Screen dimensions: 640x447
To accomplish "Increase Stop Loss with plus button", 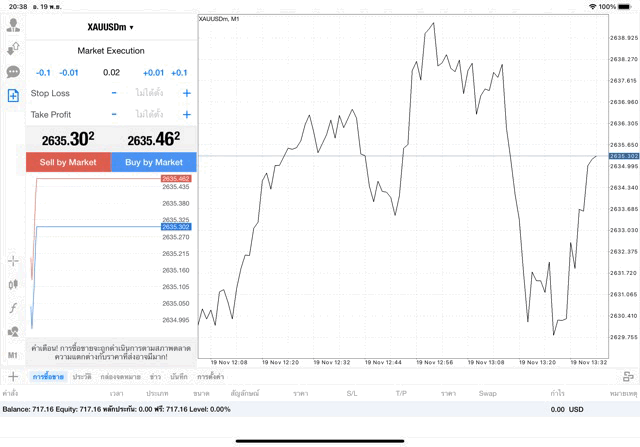I will [x=186, y=93].
